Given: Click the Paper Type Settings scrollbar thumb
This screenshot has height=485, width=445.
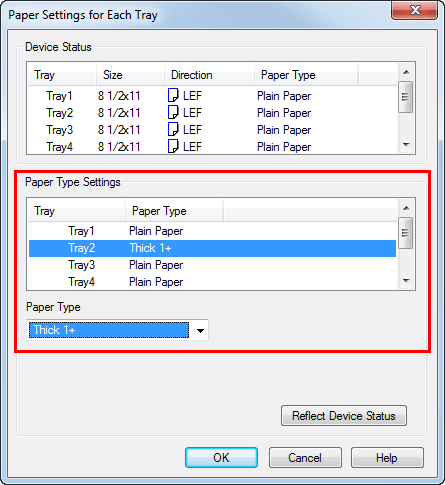Looking at the screenshot, I should [406, 233].
